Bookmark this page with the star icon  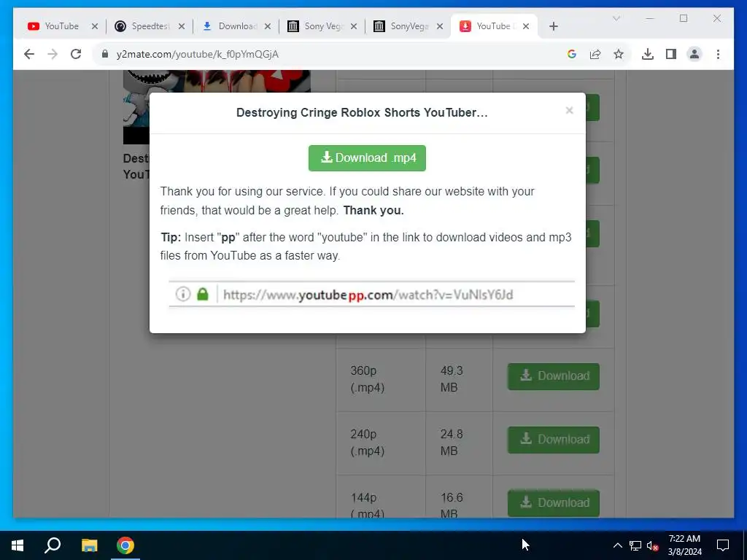point(619,54)
